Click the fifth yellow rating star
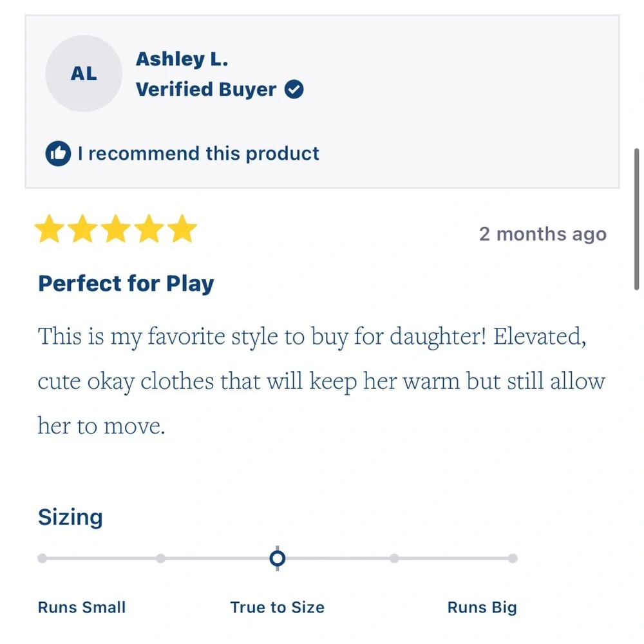Screen dimensions: 644x644 coord(182,229)
